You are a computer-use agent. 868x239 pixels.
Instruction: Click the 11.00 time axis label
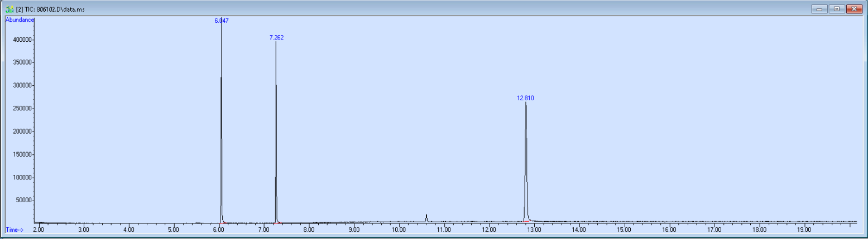pos(444,230)
